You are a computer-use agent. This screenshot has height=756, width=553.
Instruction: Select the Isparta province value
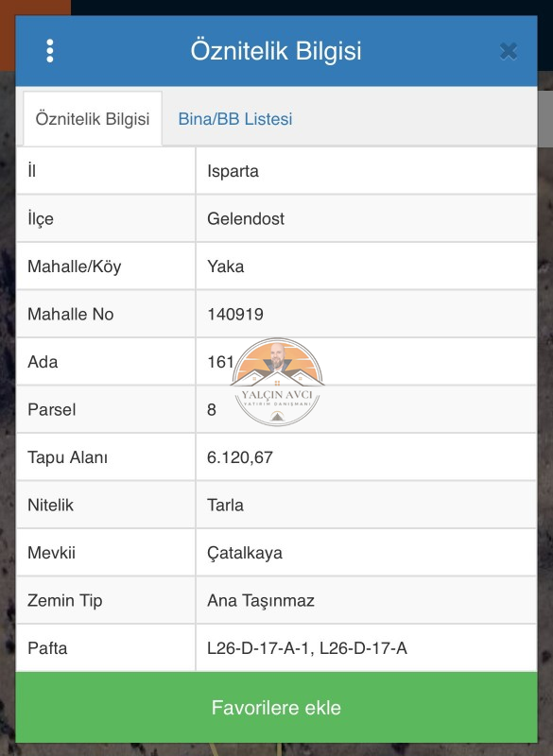[233, 171]
